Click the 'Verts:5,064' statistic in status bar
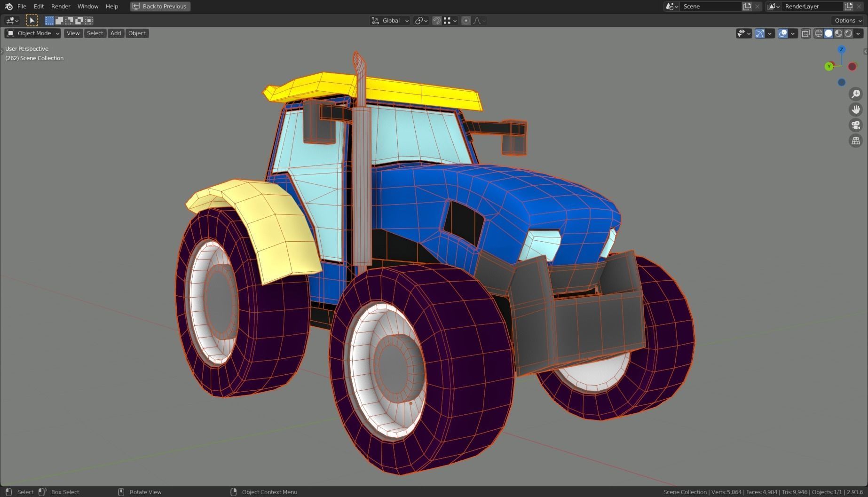This screenshot has width=868, height=497. click(x=726, y=492)
